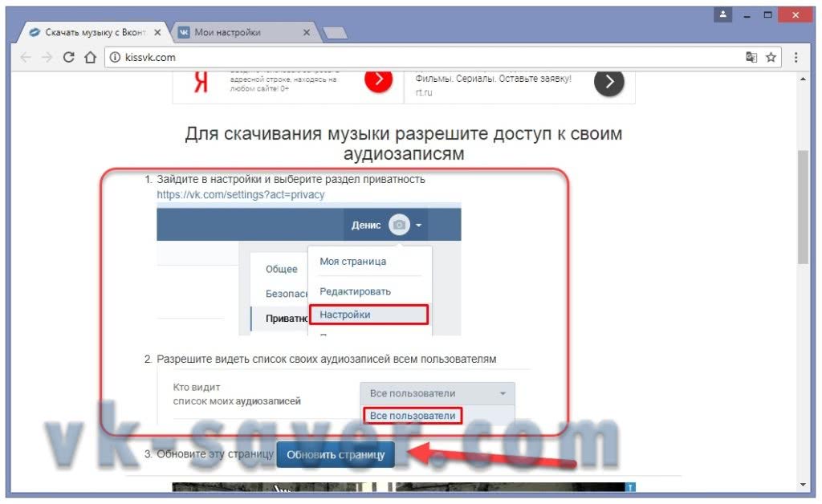Close the Мои настройки tab

click(x=306, y=33)
